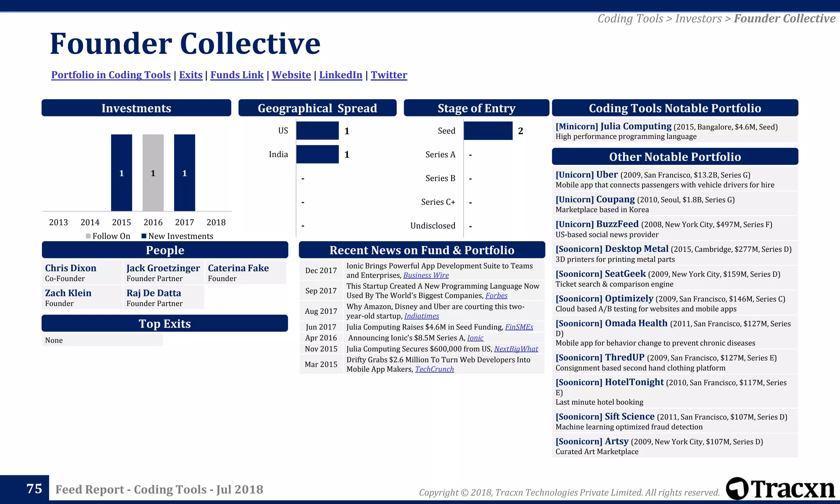Image resolution: width=840 pixels, height=504 pixels.
Task: Click the Feed Report footer title
Action: [x=159, y=489]
